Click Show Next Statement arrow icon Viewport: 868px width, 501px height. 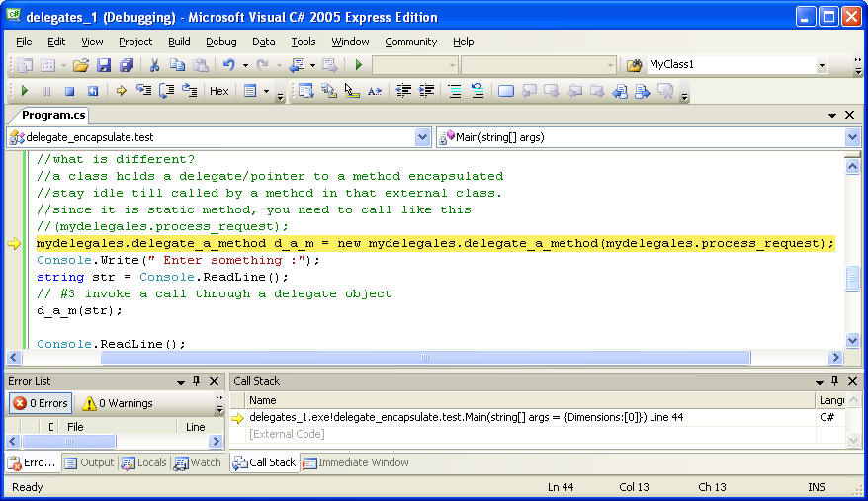[121, 91]
